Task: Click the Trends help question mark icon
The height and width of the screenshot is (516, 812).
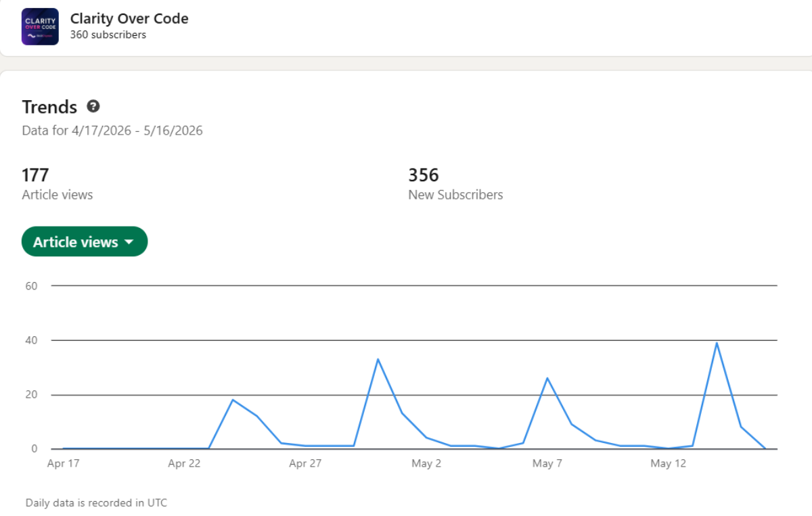Action: [x=93, y=106]
